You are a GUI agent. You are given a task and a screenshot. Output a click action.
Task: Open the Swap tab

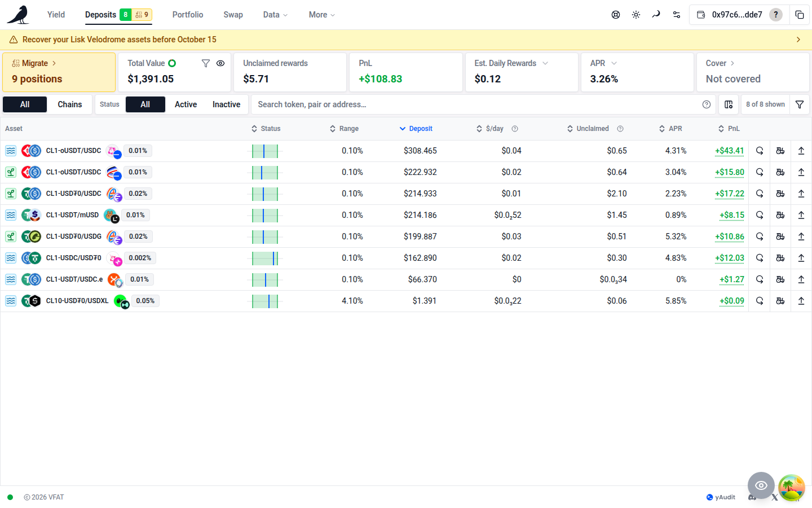tap(233, 15)
